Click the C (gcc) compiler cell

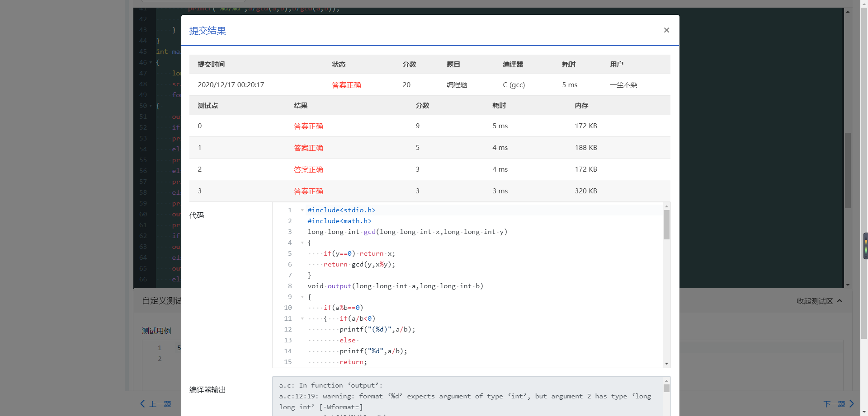coord(514,85)
